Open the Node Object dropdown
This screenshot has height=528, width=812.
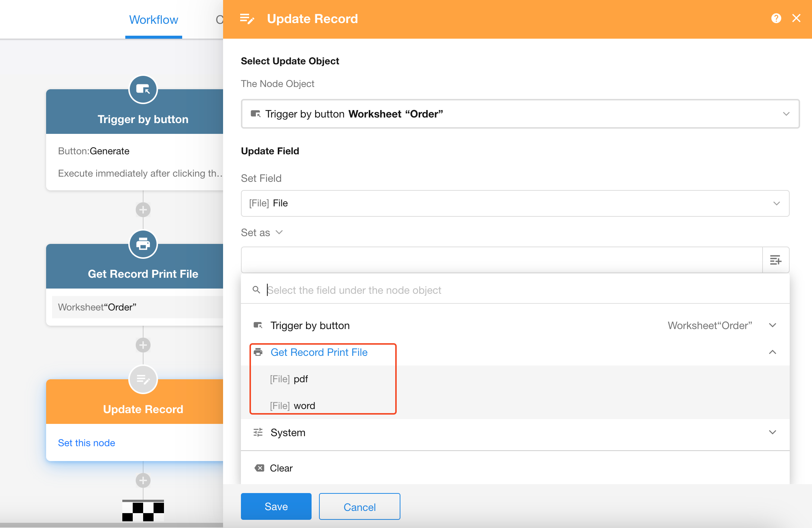pyautogui.click(x=520, y=114)
